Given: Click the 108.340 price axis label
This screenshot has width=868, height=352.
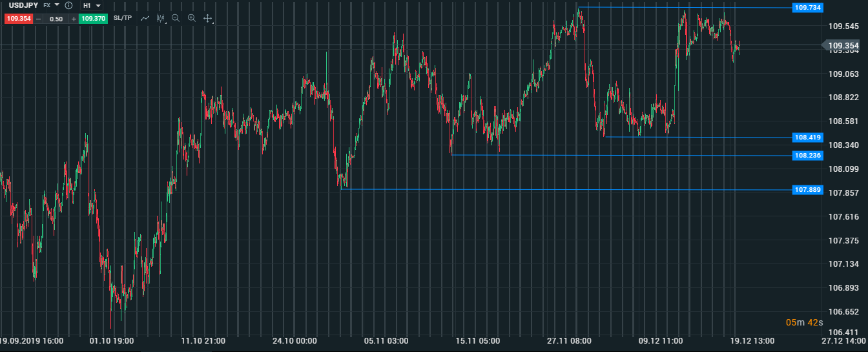Looking at the screenshot, I should 843,145.
